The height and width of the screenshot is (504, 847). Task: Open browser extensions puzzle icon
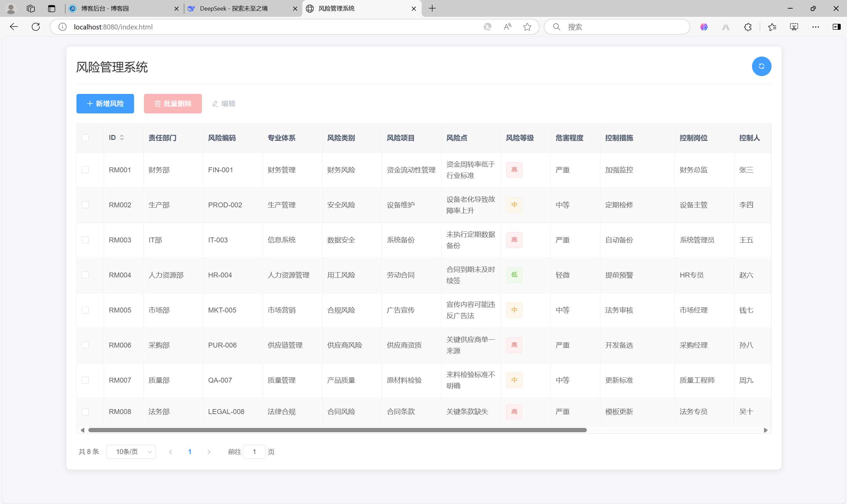747,27
